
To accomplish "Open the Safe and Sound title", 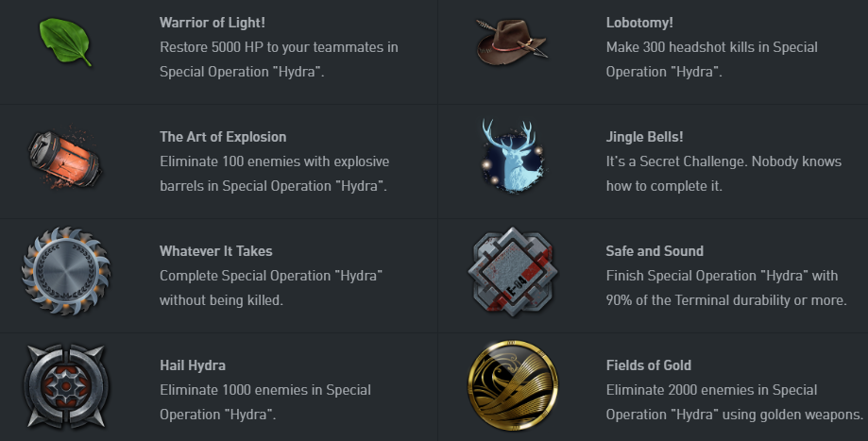I will [x=655, y=251].
